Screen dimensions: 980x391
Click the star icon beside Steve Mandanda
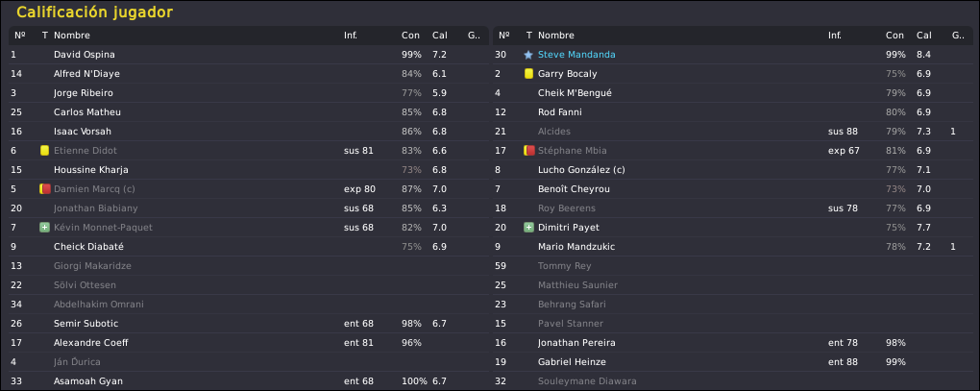tap(528, 55)
